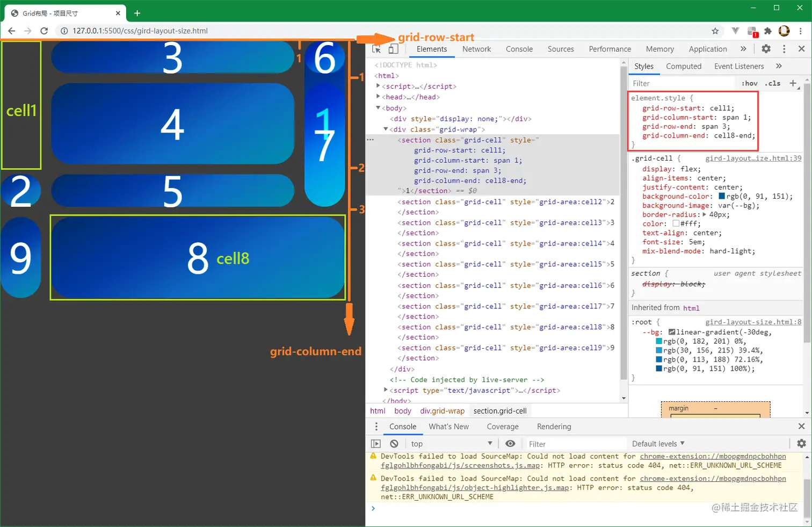This screenshot has width=812, height=527.
Task: Open the Application panel
Action: (x=708, y=49)
